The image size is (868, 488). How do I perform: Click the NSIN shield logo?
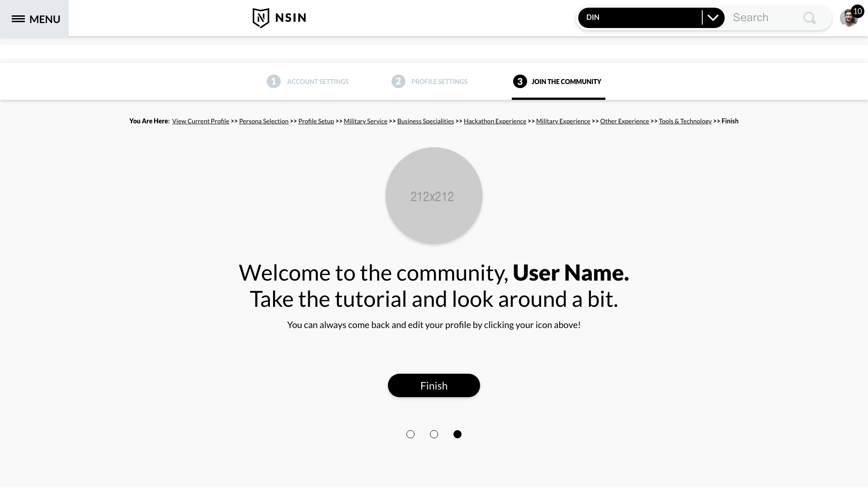(x=261, y=18)
